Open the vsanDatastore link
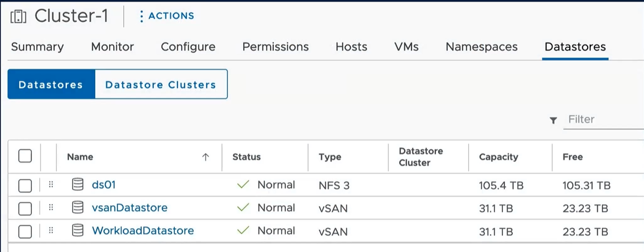The width and height of the screenshot is (644, 252). [x=130, y=208]
